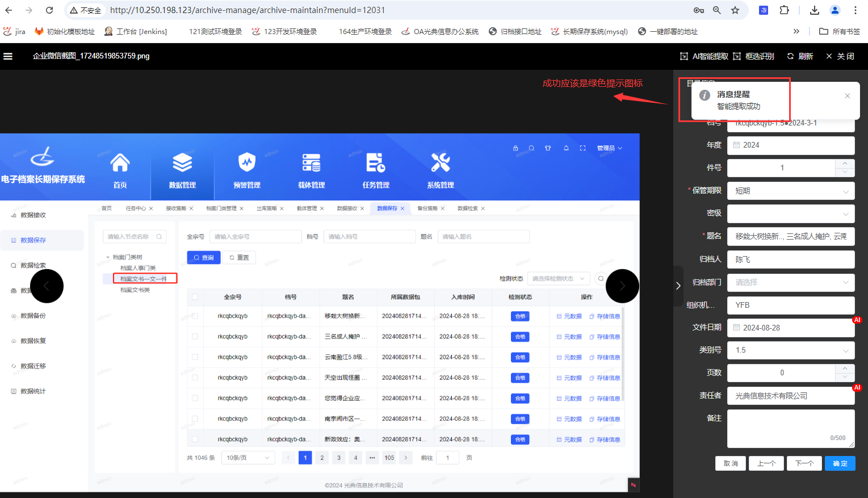Go forward in browser history
This screenshot has height=498, width=868.
(29, 10)
